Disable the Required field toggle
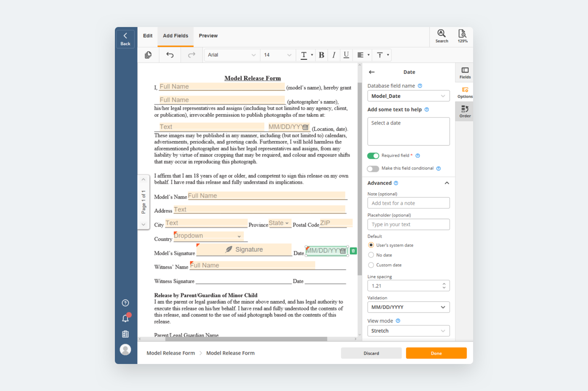The image size is (588, 391). pyautogui.click(x=373, y=156)
